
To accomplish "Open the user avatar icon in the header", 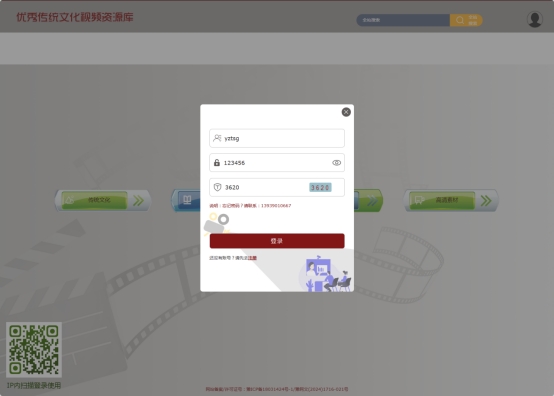I will (x=535, y=19).
